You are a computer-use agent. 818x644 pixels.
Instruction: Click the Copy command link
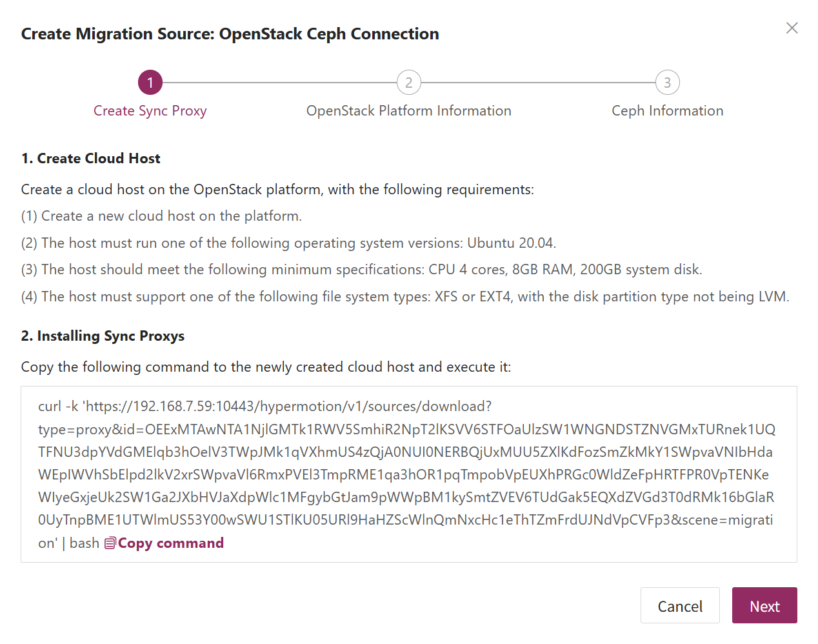click(x=171, y=543)
